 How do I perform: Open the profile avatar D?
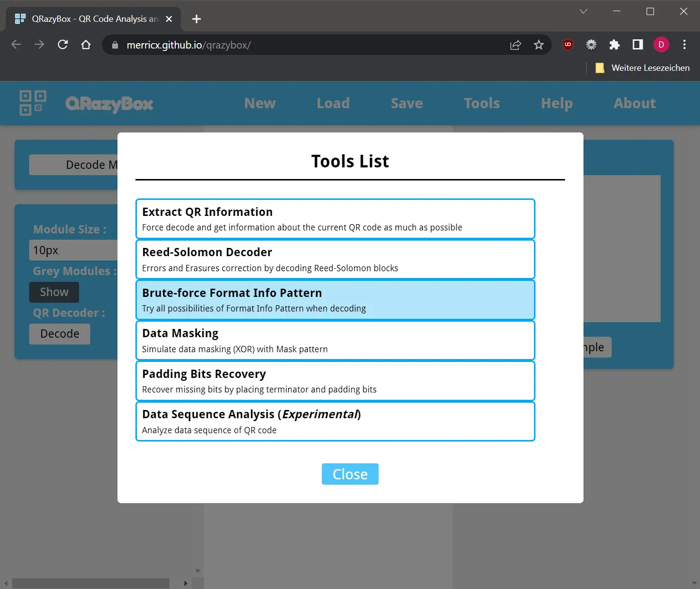tap(661, 45)
